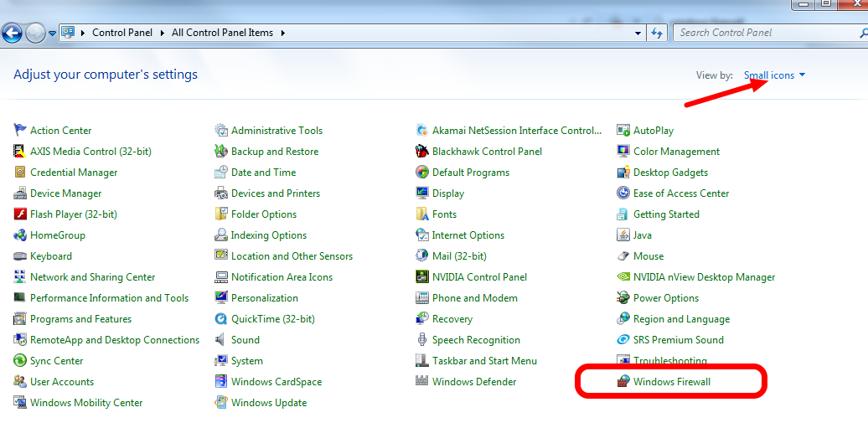
Task: Click the Forward navigation arrow button
Action: click(35, 34)
